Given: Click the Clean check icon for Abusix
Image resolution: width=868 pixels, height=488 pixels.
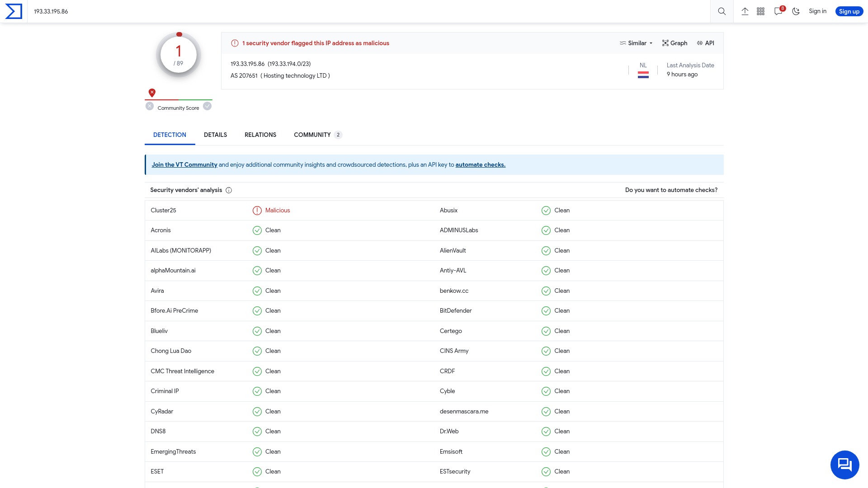Looking at the screenshot, I should pyautogui.click(x=546, y=211).
